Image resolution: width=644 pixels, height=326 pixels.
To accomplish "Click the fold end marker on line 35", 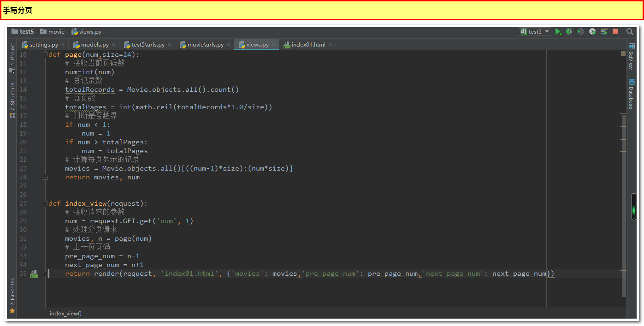I will (45, 273).
